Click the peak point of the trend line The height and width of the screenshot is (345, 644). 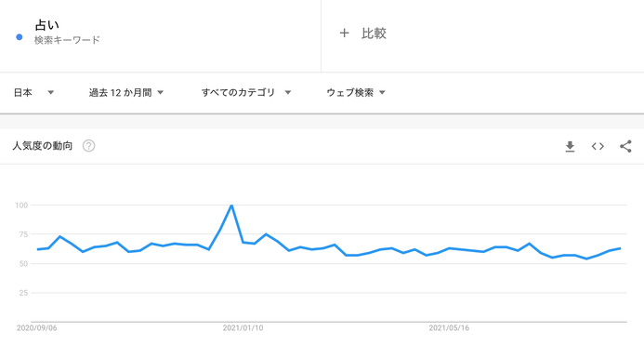[x=231, y=206]
